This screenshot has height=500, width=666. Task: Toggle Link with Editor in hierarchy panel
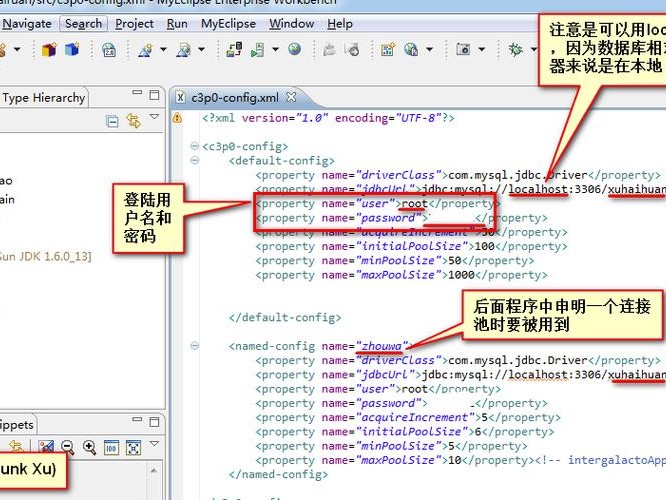[x=133, y=121]
